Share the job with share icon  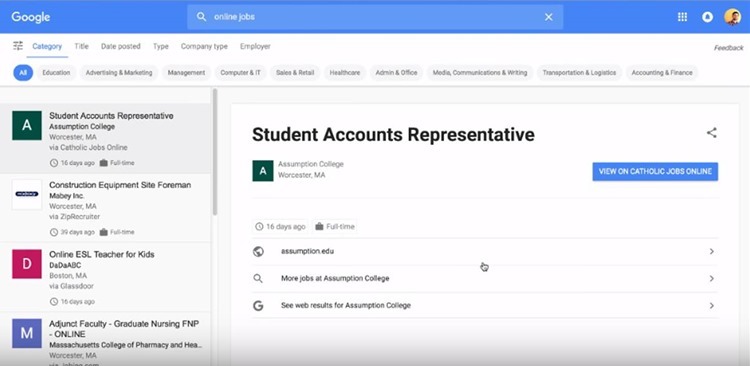pyautogui.click(x=712, y=133)
